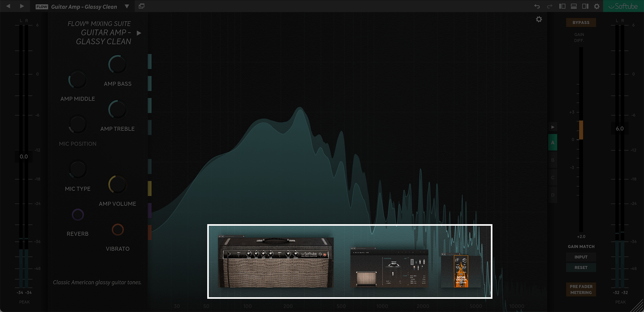The height and width of the screenshot is (312, 644).
Task: Click the purple strip beside REVERB
Action: click(x=150, y=210)
